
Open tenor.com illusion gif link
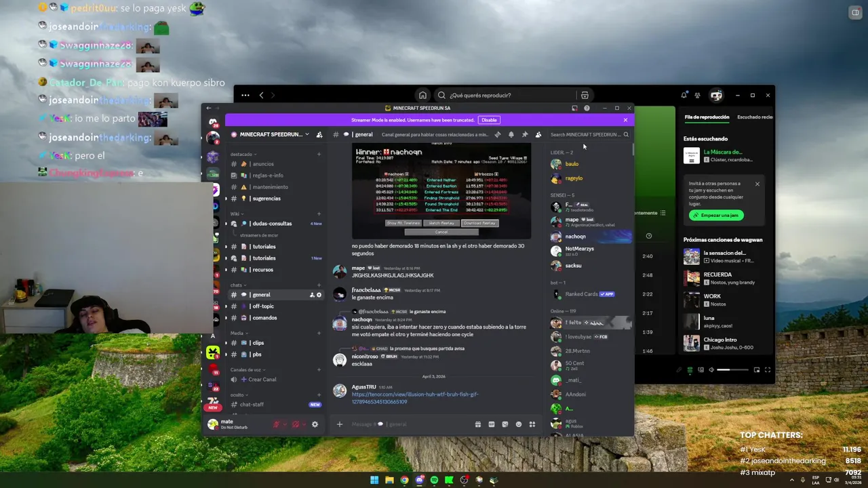click(x=415, y=398)
